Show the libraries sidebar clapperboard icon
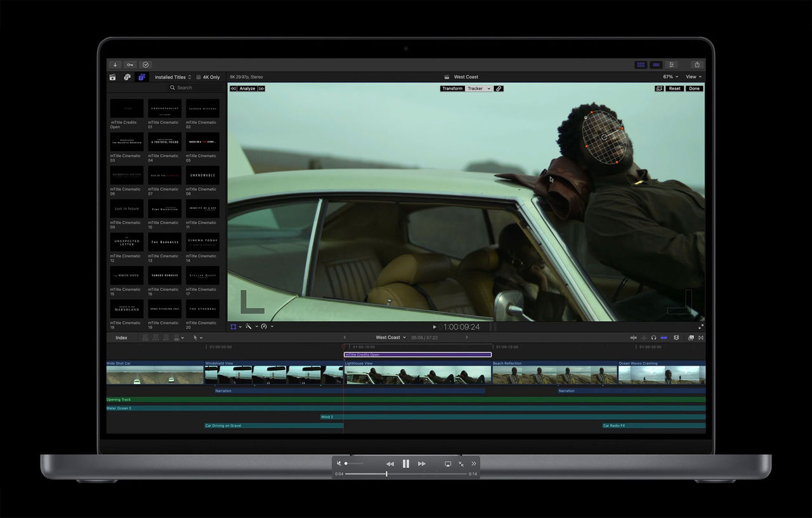812x518 pixels. 113,77
